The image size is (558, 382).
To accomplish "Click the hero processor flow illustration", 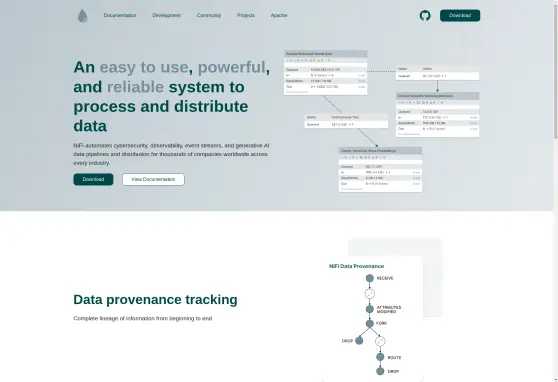I will pos(381,121).
